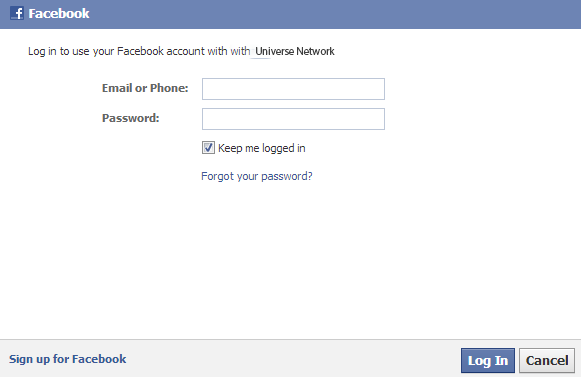Submit using the Log In button
This screenshot has height=377, width=581.
(x=488, y=360)
